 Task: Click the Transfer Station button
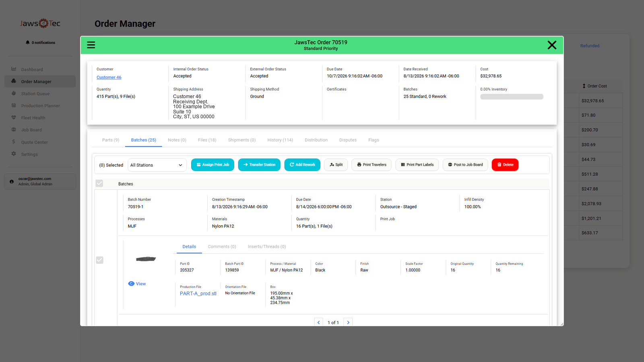pyautogui.click(x=259, y=165)
